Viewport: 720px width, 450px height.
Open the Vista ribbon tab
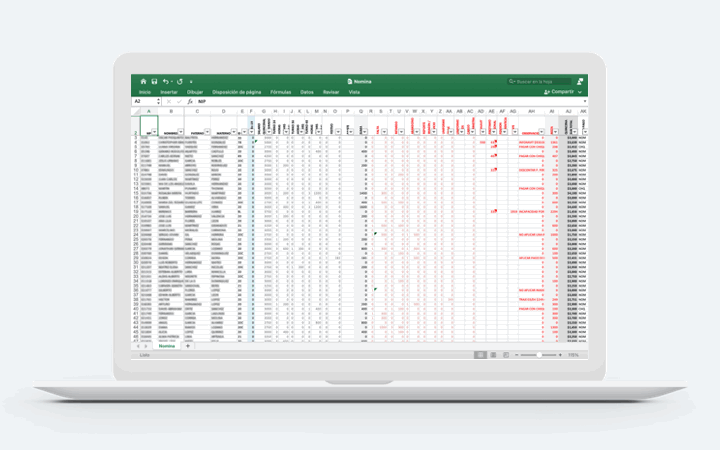[x=354, y=92]
